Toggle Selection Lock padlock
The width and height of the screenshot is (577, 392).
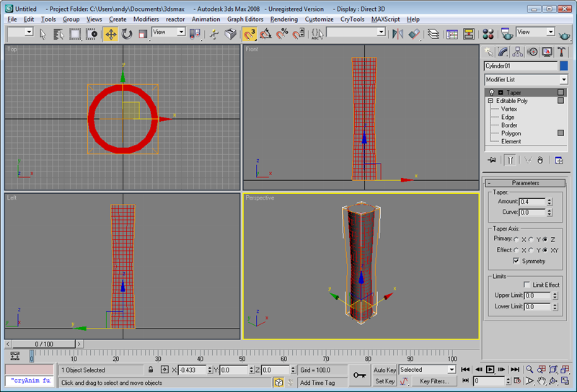151,370
